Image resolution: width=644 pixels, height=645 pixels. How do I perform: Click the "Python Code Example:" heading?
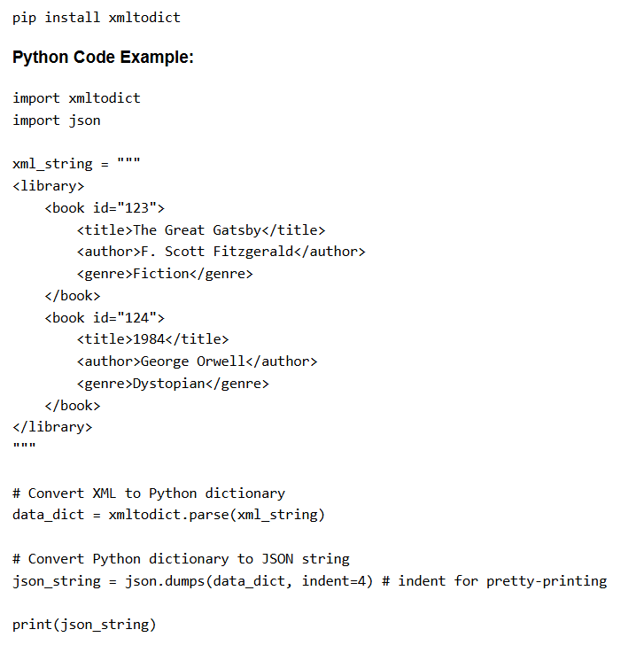(x=103, y=58)
